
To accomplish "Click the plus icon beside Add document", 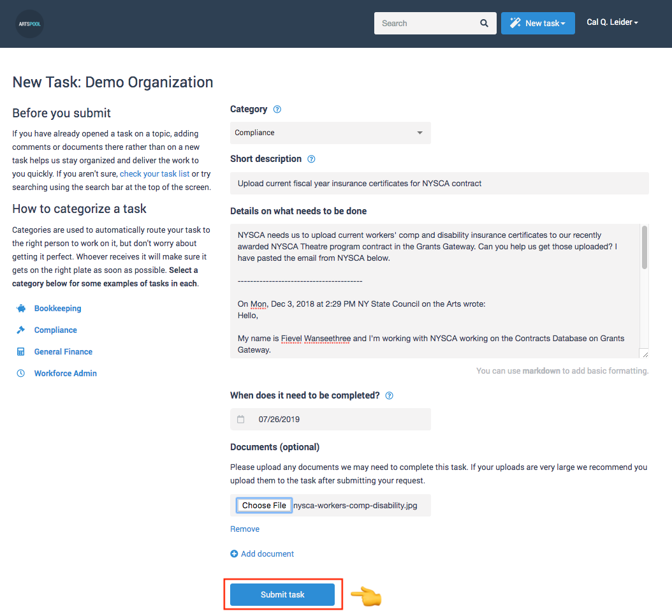I will coord(234,554).
